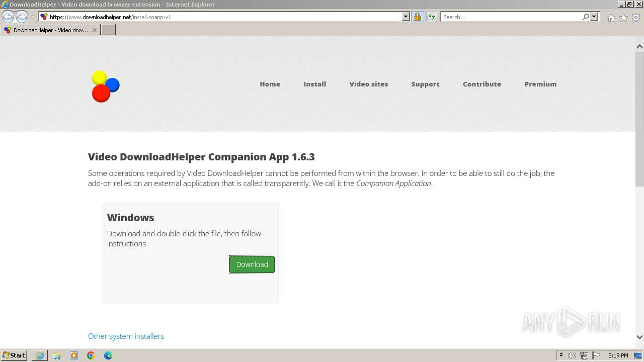Open the Video sites menu item

tap(369, 84)
